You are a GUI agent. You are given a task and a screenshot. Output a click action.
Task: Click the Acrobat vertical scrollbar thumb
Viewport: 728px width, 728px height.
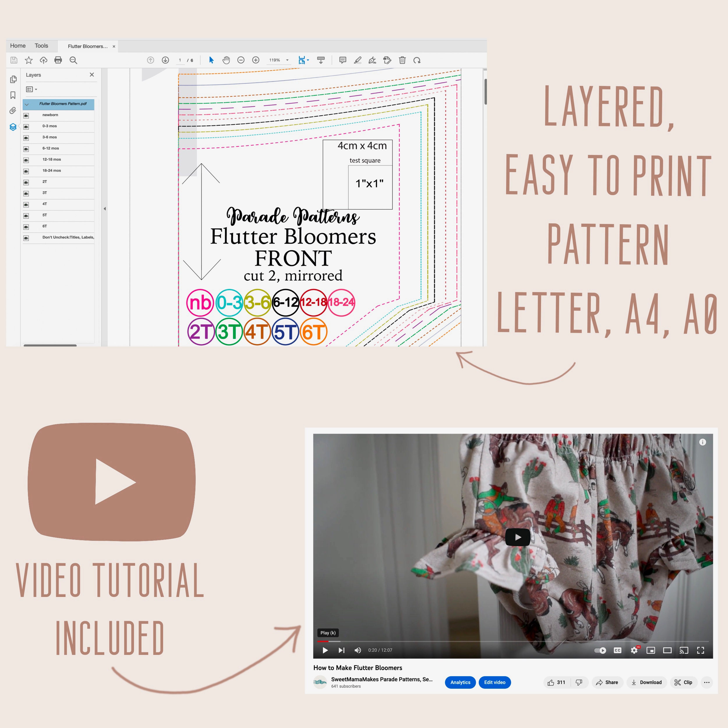point(485,91)
